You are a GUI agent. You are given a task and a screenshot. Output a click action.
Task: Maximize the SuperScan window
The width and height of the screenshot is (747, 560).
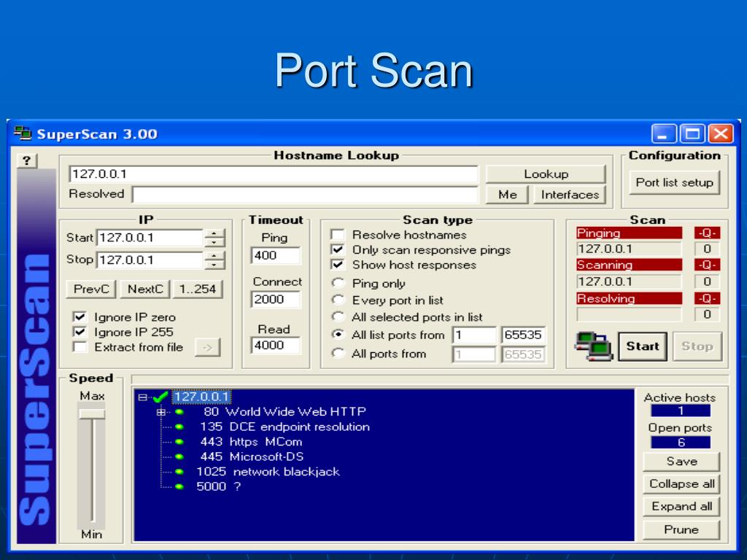point(692,134)
